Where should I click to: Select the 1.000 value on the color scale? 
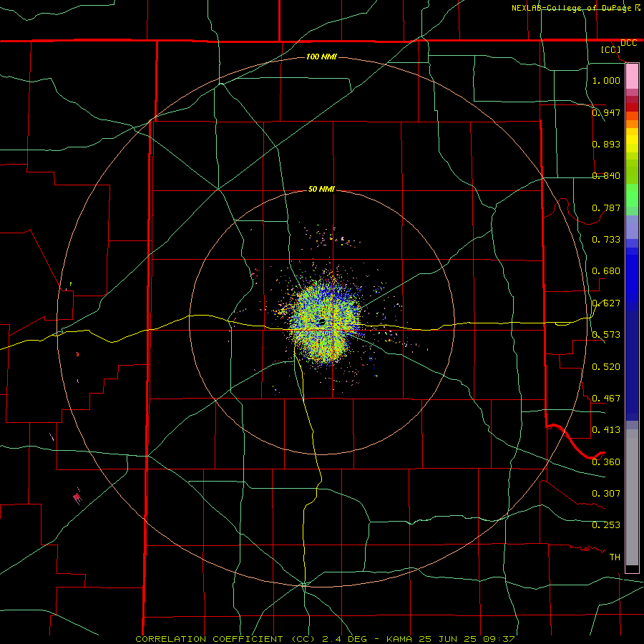pos(606,80)
